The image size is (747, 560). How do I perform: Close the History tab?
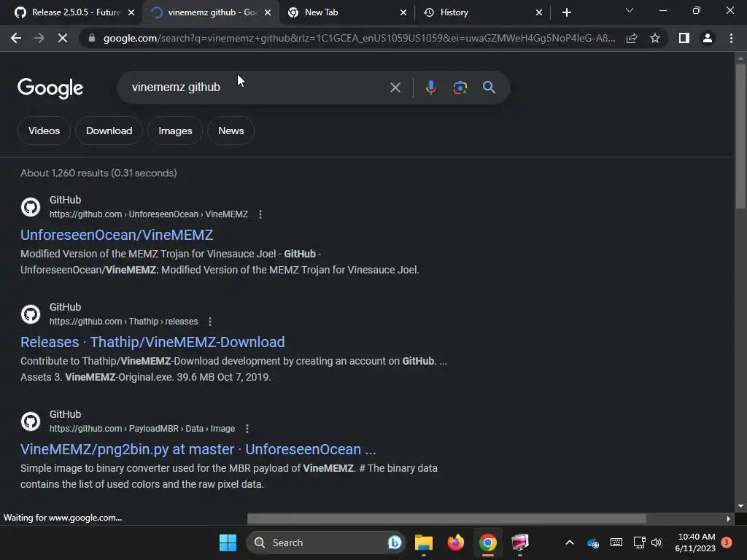coord(539,12)
